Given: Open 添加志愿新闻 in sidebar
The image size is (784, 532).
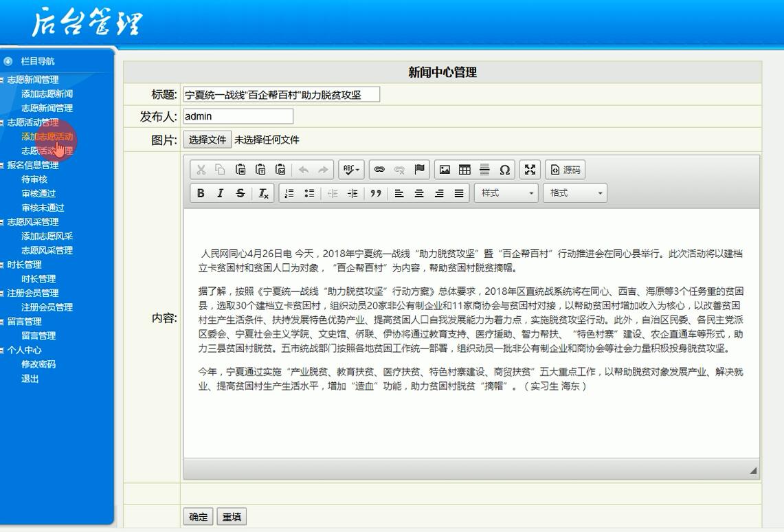Looking at the screenshot, I should (x=47, y=94).
